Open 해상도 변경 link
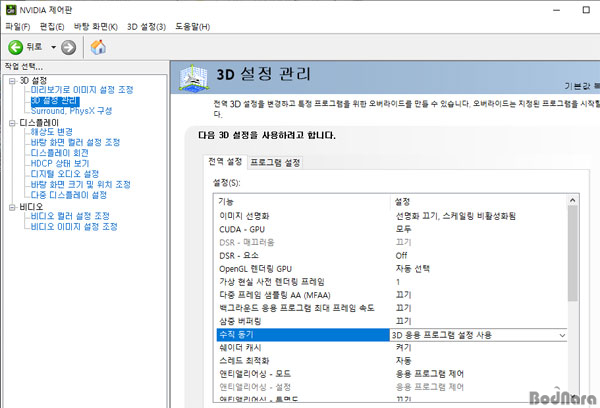This screenshot has height=408, width=600. pos(52,132)
